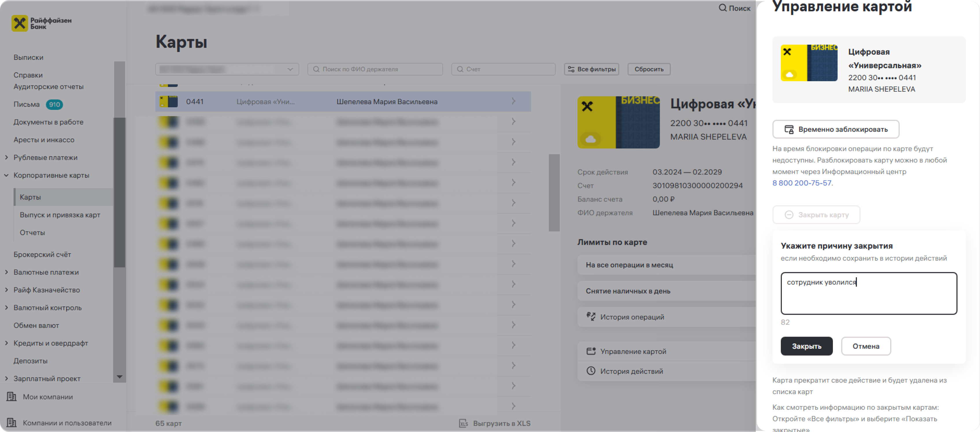980x432 pixels.
Task: Click Выгрузить в XLS link
Action: tap(501, 423)
